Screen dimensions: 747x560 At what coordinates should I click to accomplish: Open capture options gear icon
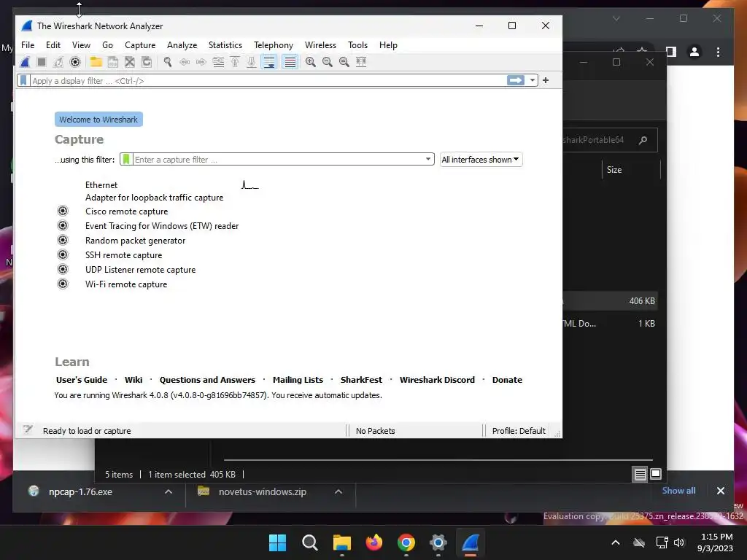75,62
